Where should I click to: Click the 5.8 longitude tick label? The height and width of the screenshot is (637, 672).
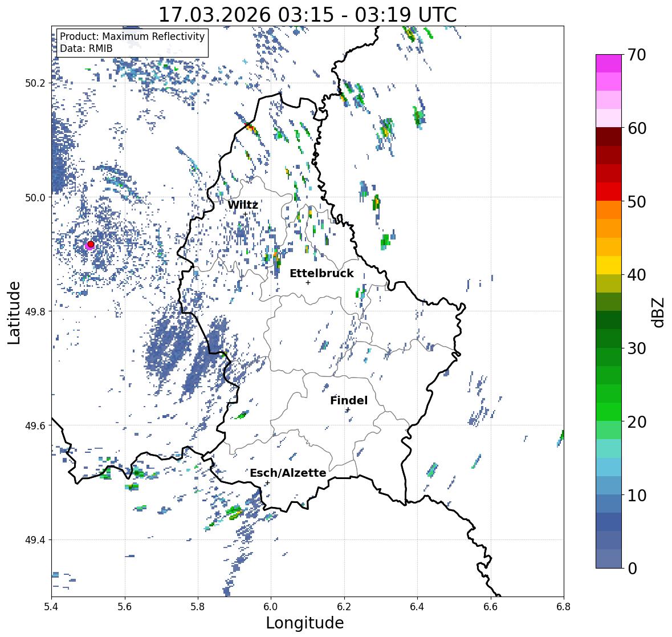coord(198,607)
